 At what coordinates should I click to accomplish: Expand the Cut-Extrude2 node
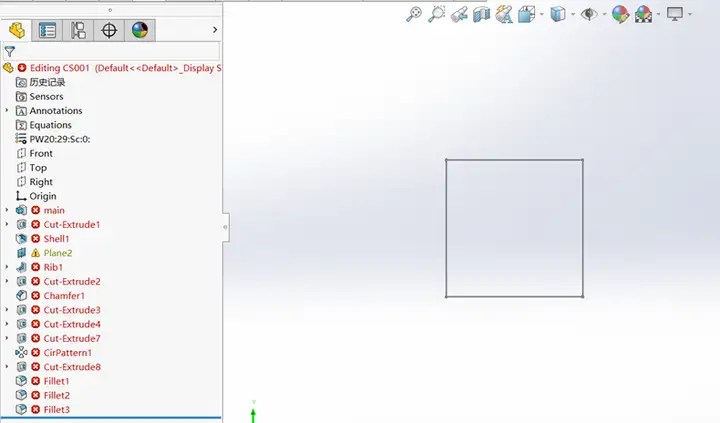[6, 282]
